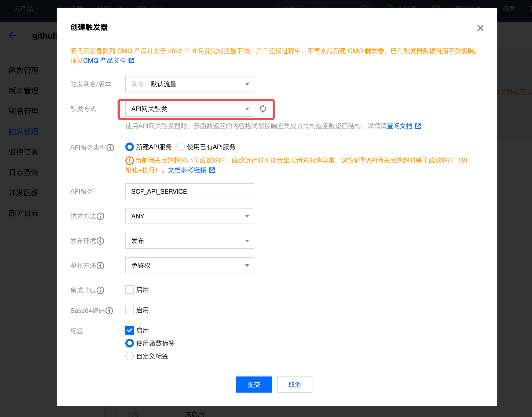Viewport: 532px width, 417px height.
Task: Open 触发管理 in the left sidebar
Action: coord(24,131)
